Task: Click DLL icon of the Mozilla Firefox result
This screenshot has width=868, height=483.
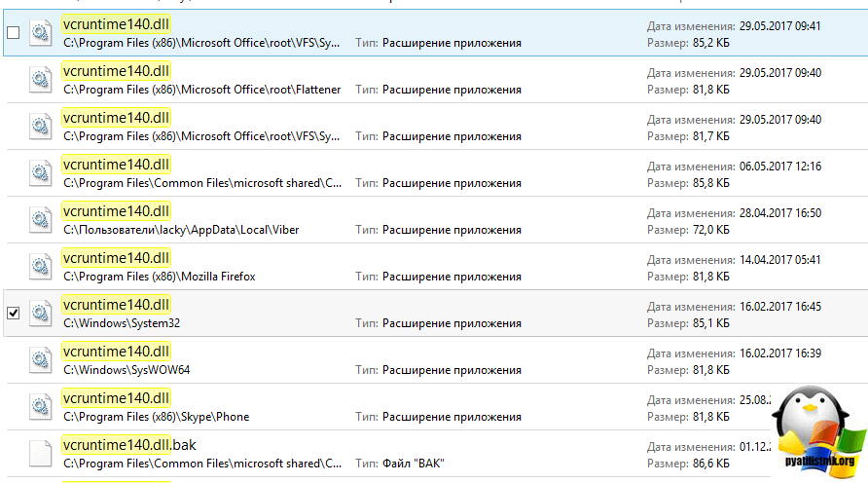Action: 41,267
